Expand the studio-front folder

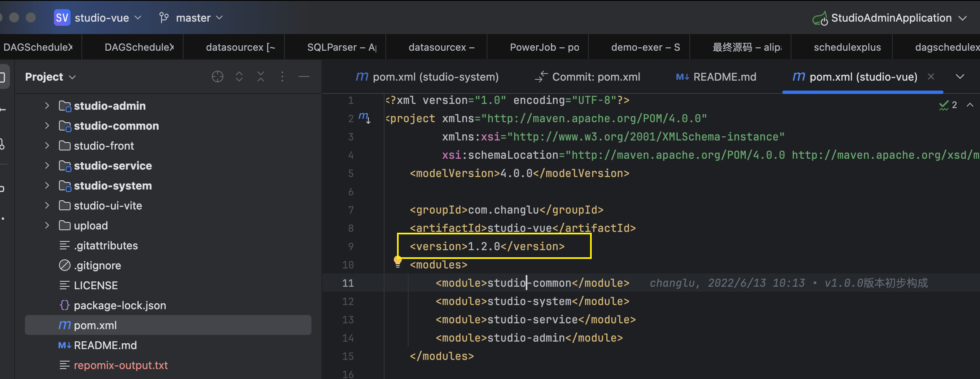47,146
